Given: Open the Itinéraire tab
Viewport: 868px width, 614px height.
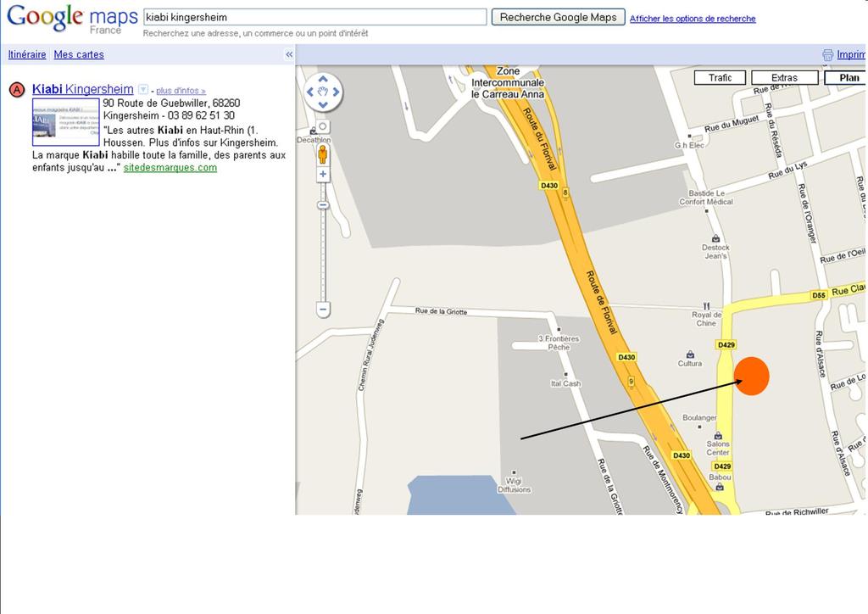Looking at the screenshot, I should pyautogui.click(x=27, y=54).
